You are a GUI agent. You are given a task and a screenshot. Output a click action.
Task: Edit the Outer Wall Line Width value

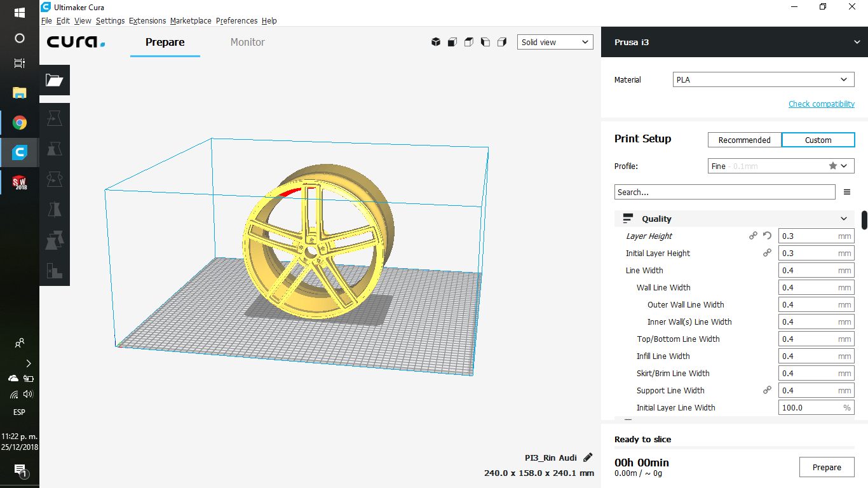[817, 304]
